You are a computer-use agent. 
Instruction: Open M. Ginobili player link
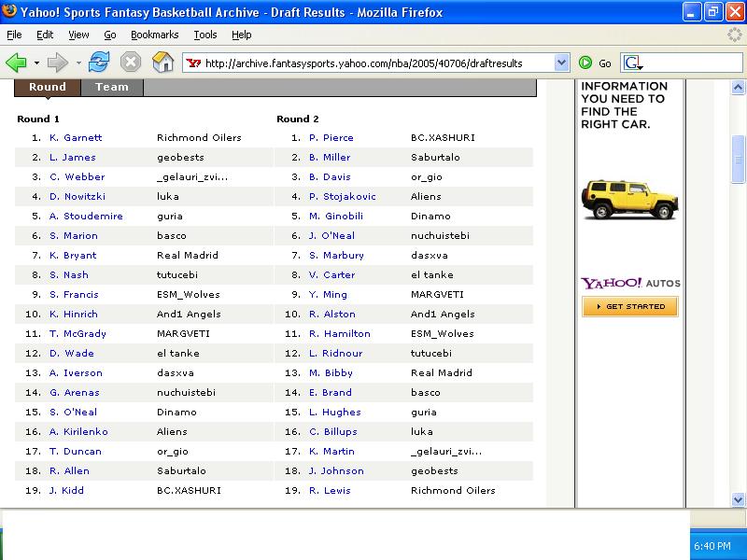click(x=336, y=217)
